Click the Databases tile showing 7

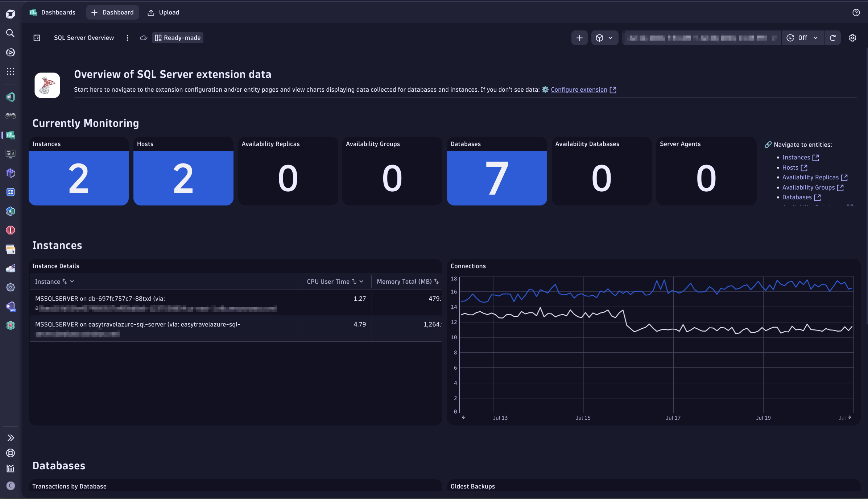497,171
